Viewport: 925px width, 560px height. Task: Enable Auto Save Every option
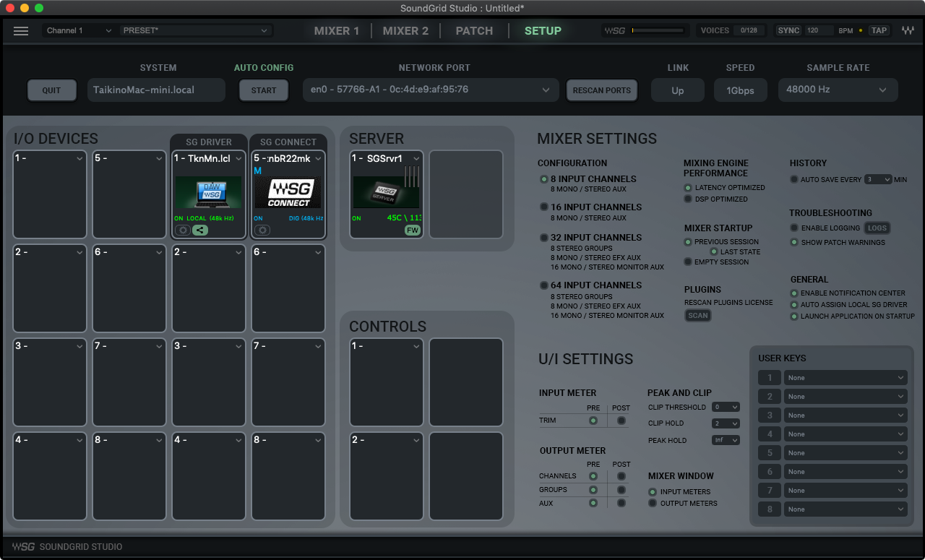tap(794, 180)
